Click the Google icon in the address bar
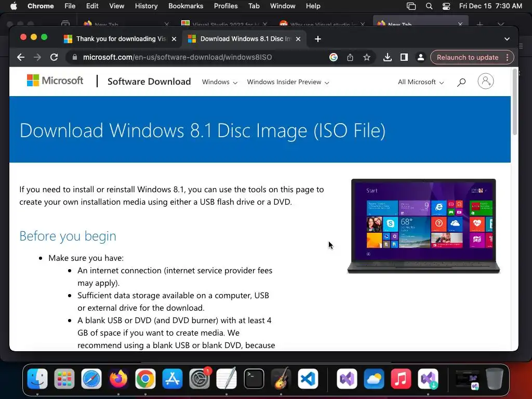 pyautogui.click(x=334, y=57)
